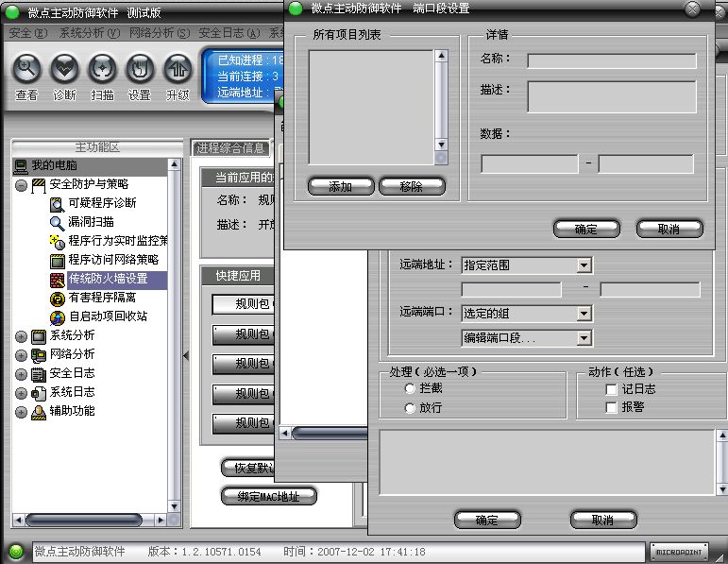Click the 添加 button in port dialog
Viewport: 728px width, 564px height.
point(340,186)
